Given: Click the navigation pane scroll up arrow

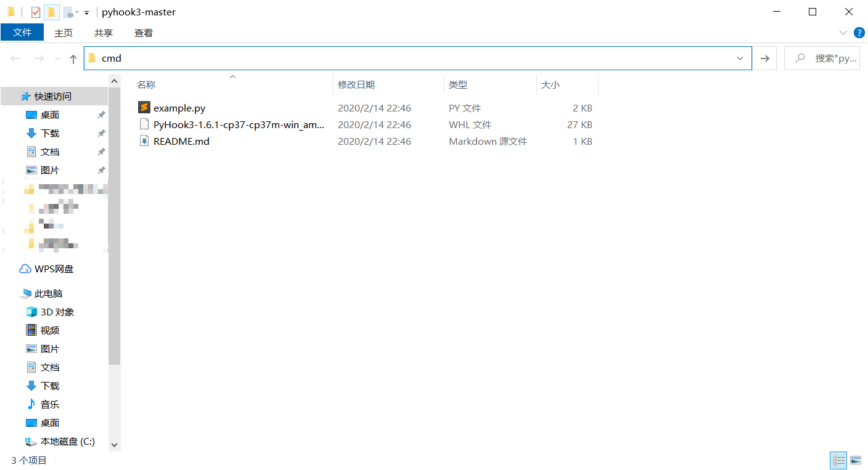Looking at the screenshot, I should tap(114, 81).
